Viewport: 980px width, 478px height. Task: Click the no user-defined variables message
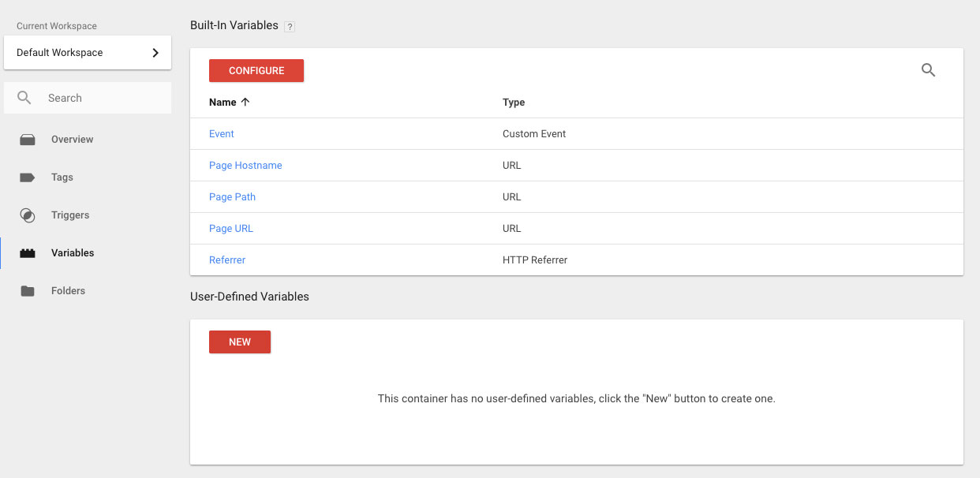[577, 399]
